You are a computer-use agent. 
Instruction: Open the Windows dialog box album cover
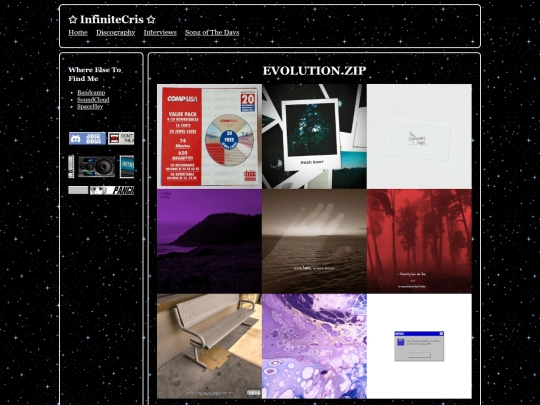pos(419,346)
